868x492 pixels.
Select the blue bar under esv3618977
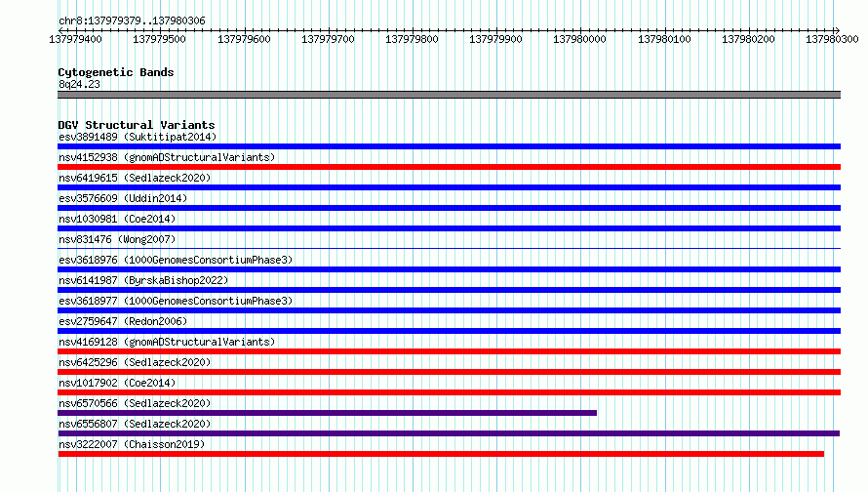pyautogui.click(x=449, y=310)
